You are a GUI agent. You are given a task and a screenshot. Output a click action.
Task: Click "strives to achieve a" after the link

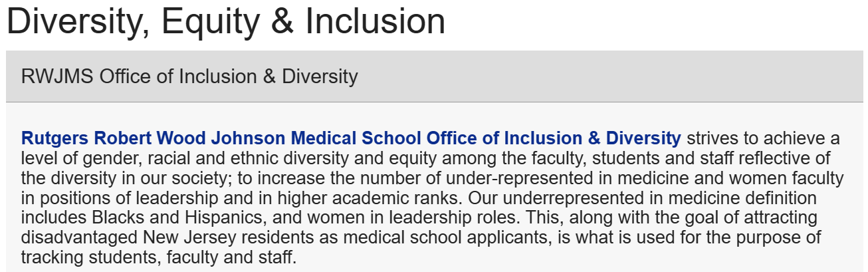tap(763, 139)
